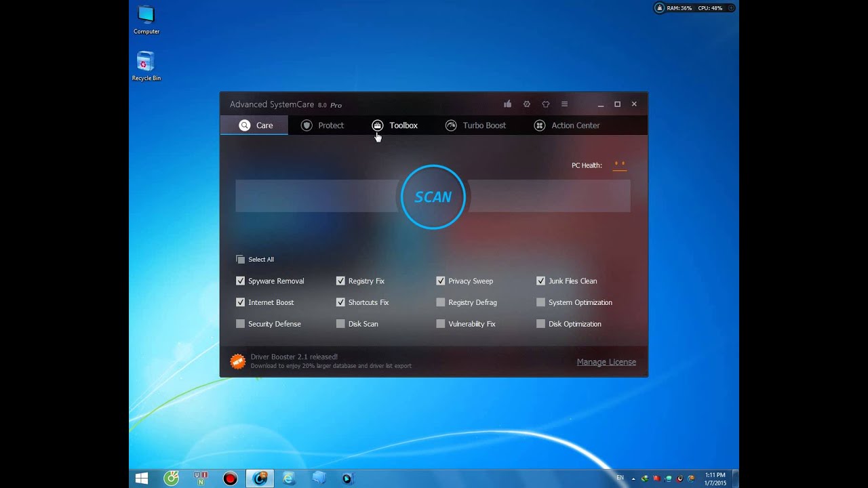The width and height of the screenshot is (868, 488).
Task: Enable Vulnerability Fix checkbox
Action: click(441, 324)
